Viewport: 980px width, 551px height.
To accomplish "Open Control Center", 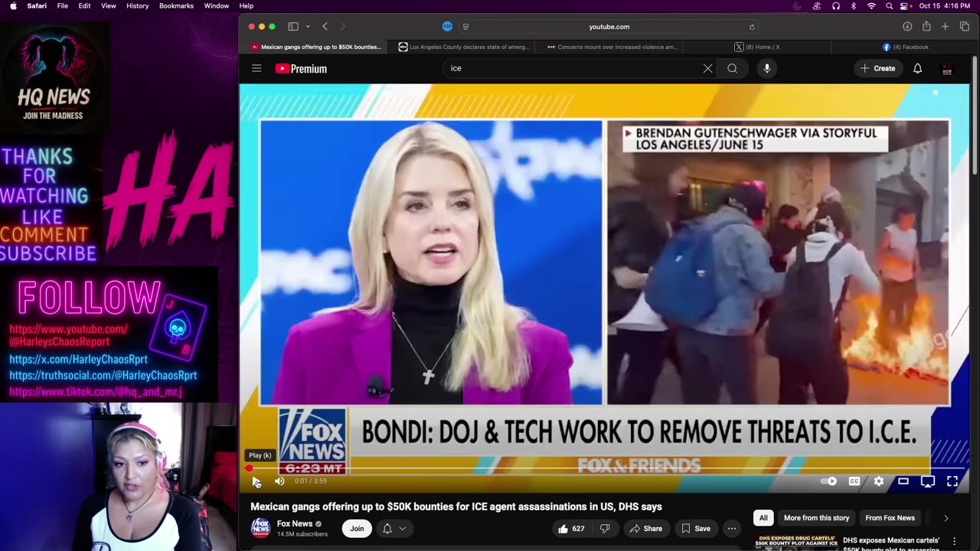I will 906,5.
